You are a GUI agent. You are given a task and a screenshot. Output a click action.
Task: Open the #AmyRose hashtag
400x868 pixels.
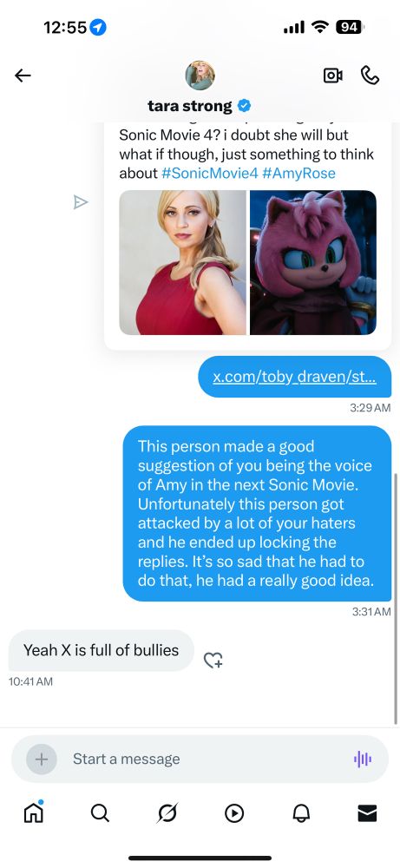point(298,174)
